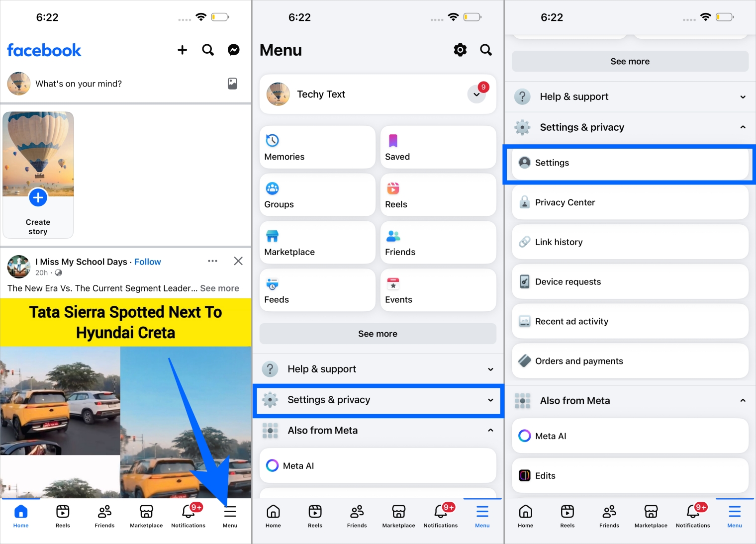The height and width of the screenshot is (544, 756).
Task: Open Techy Text profile chevron with badge
Action: click(476, 94)
